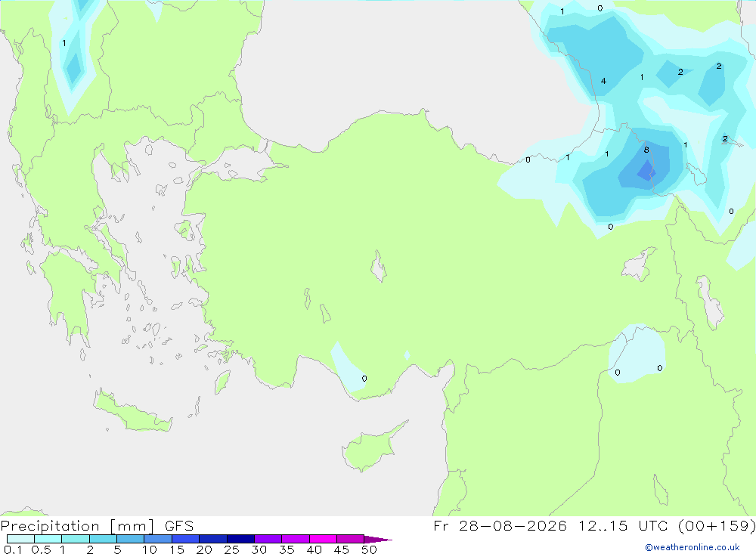Image resolution: width=756 pixels, height=554 pixels.
Task: Click the 25–30 mm navy legend swatch
Action: tap(240, 539)
